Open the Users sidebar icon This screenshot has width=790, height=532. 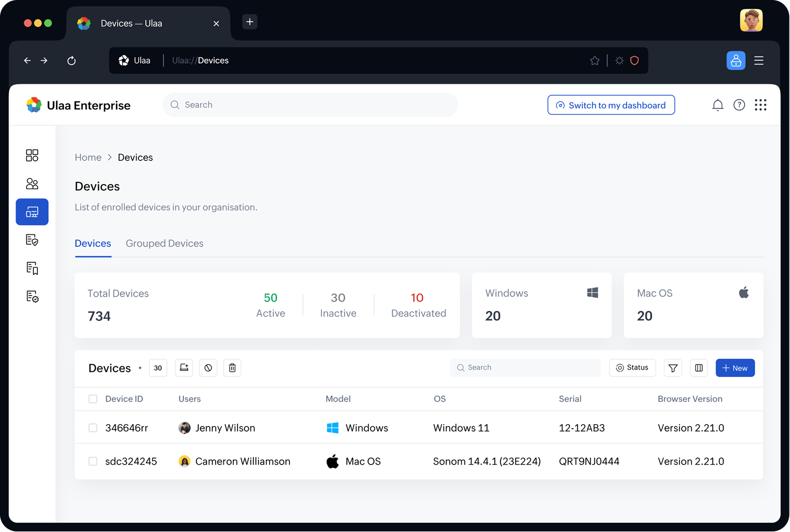(32, 183)
